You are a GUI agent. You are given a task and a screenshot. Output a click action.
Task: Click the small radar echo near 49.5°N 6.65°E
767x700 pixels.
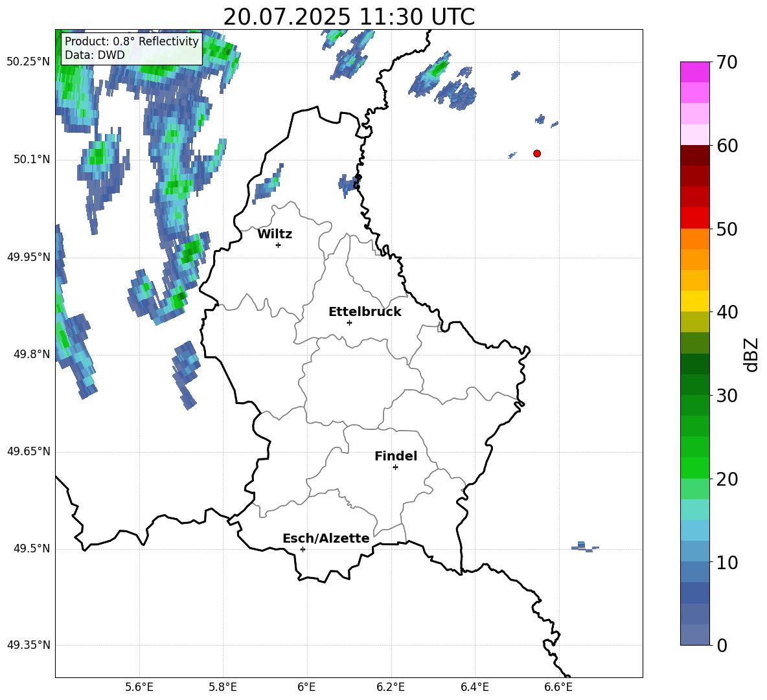584,547
